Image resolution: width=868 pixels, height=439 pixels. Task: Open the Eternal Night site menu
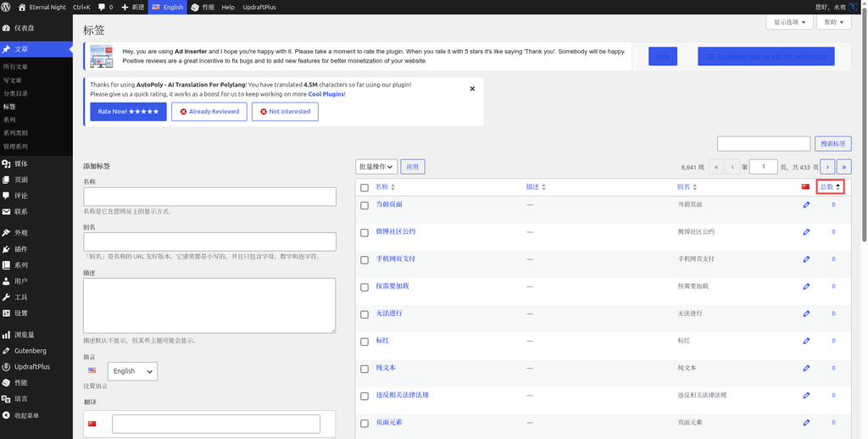pos(42,7)
